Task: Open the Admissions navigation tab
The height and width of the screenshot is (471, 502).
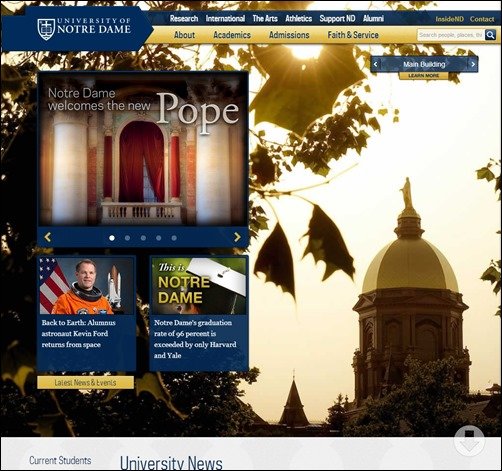Action: [289, 35]
